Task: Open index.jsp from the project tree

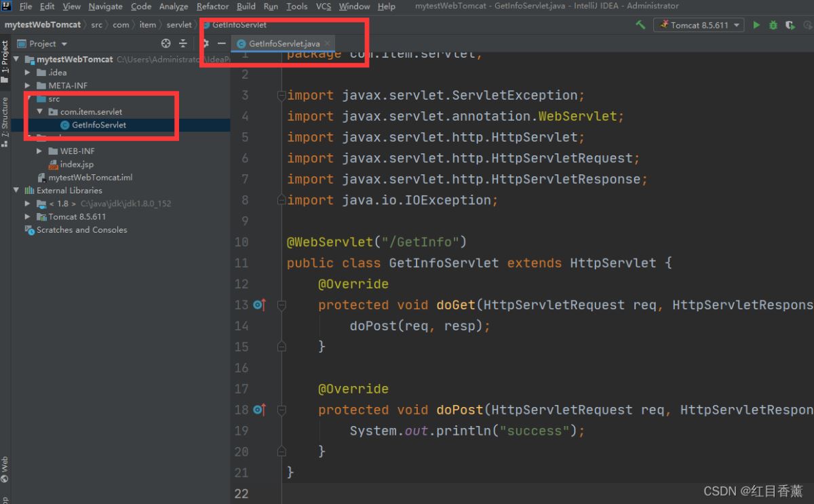Action: coord(76,164)
